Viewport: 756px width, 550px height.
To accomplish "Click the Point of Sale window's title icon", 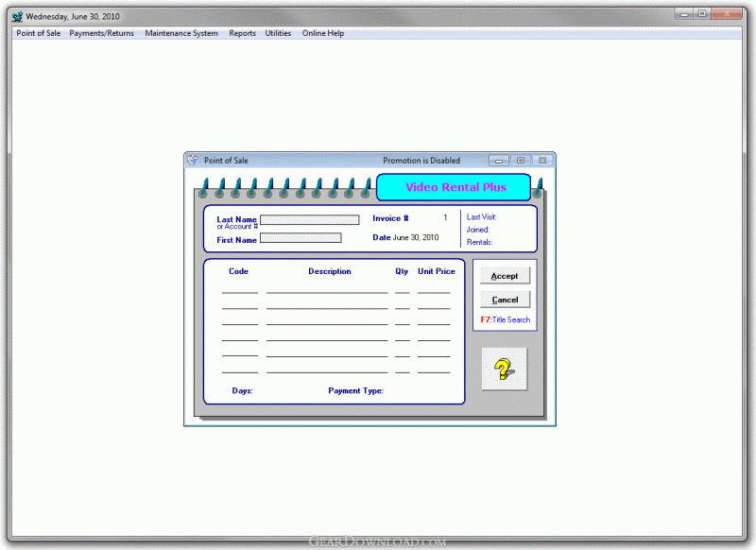I will [x=193, y=160].
